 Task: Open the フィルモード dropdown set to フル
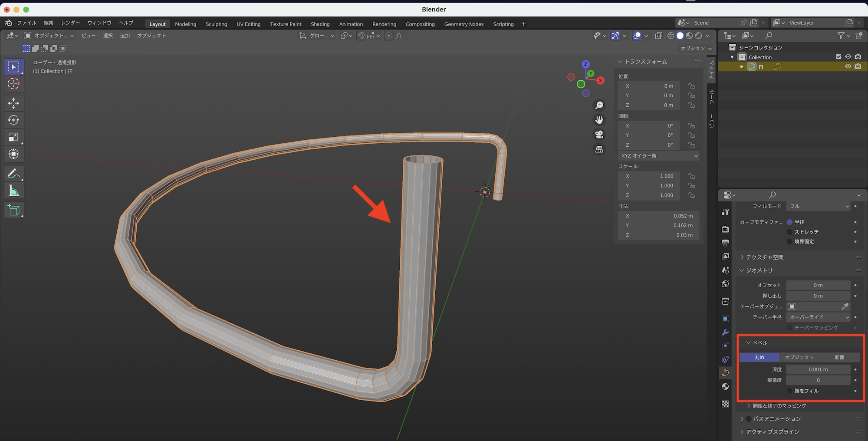click(x=819, y=206)
